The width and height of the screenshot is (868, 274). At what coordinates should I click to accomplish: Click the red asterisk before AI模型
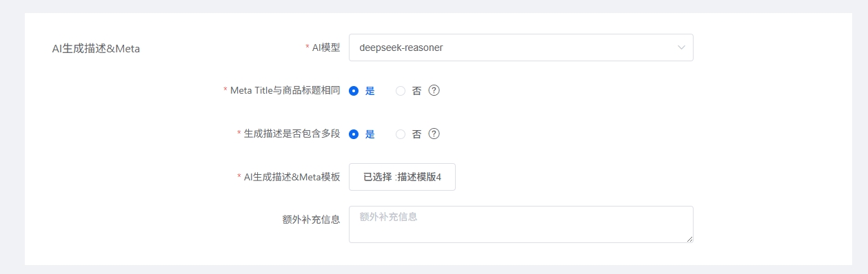(307, 48)
